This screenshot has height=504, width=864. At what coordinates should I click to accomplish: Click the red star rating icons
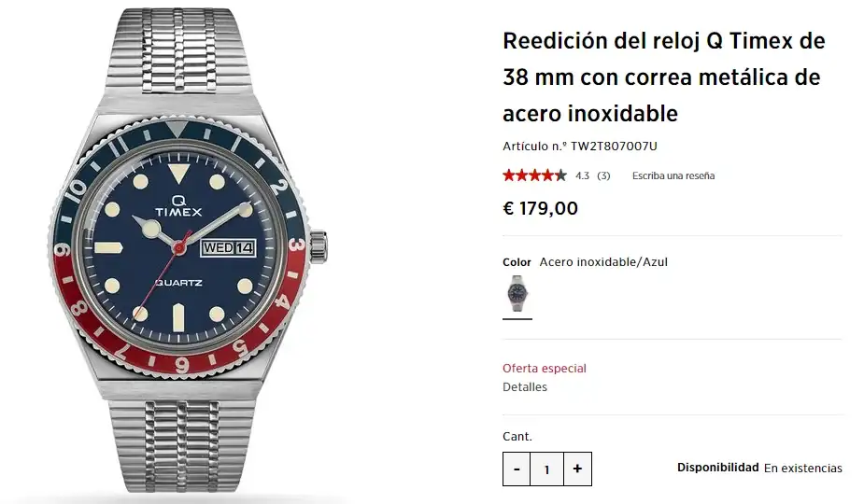tap(534, 175)
